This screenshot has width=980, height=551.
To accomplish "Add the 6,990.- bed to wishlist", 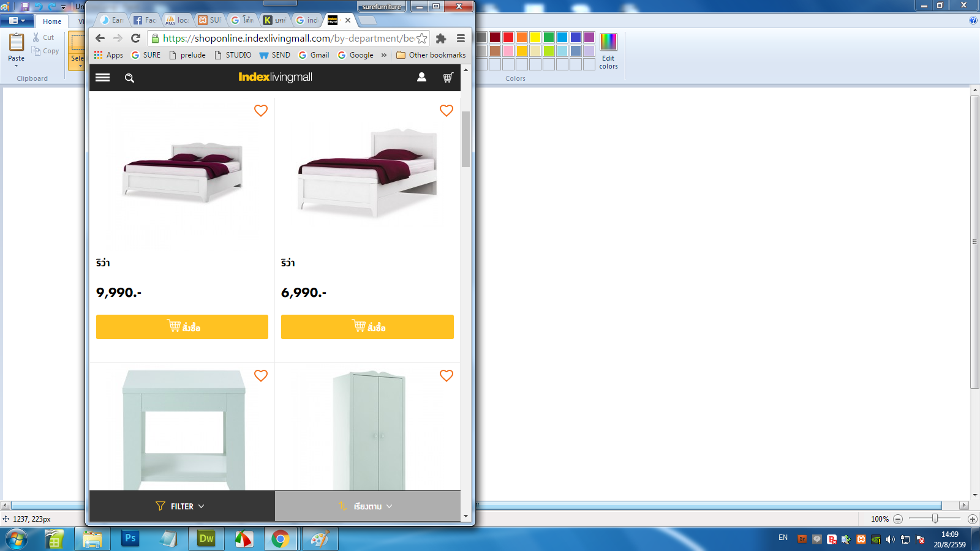I will [x=447, y=111].
